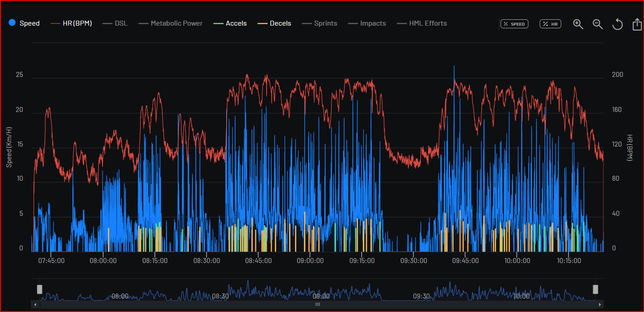The width and height of the screenshot is (644, 312).
Task: Hide the HR (BPM) series
Action: (72, 23)
